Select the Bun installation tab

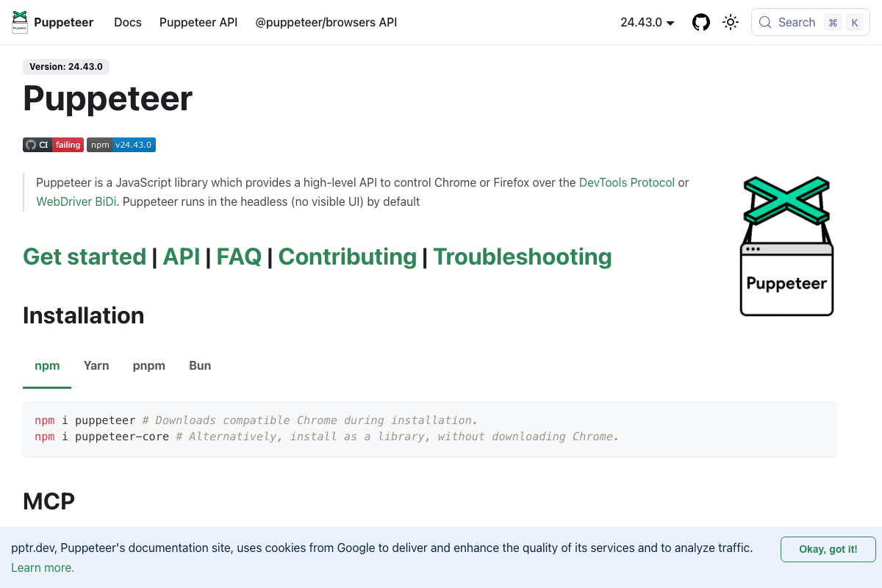point(200,365)
